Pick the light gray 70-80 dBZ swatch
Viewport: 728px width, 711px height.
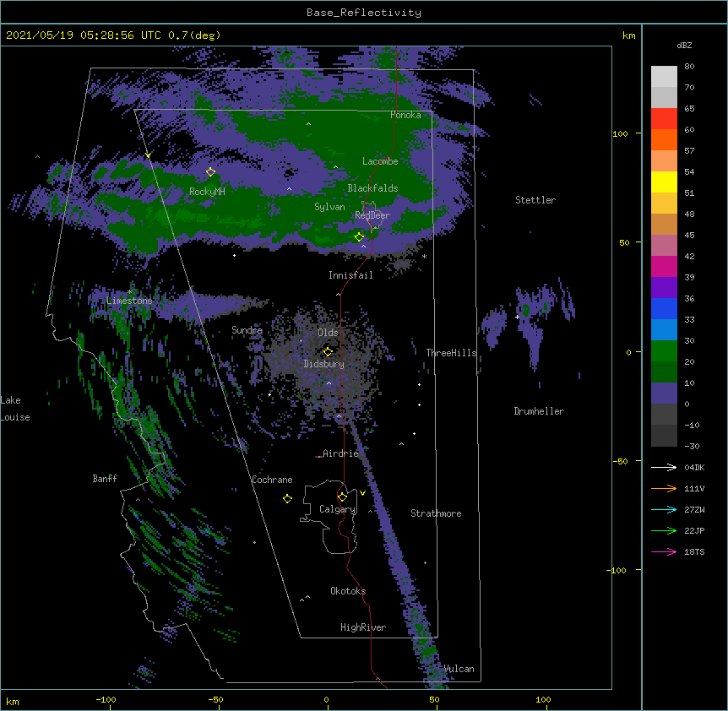click(664, 77)
